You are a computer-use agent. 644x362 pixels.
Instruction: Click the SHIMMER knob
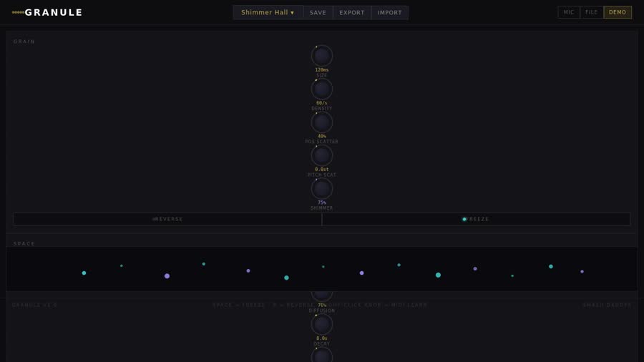(x=321, y=189)
